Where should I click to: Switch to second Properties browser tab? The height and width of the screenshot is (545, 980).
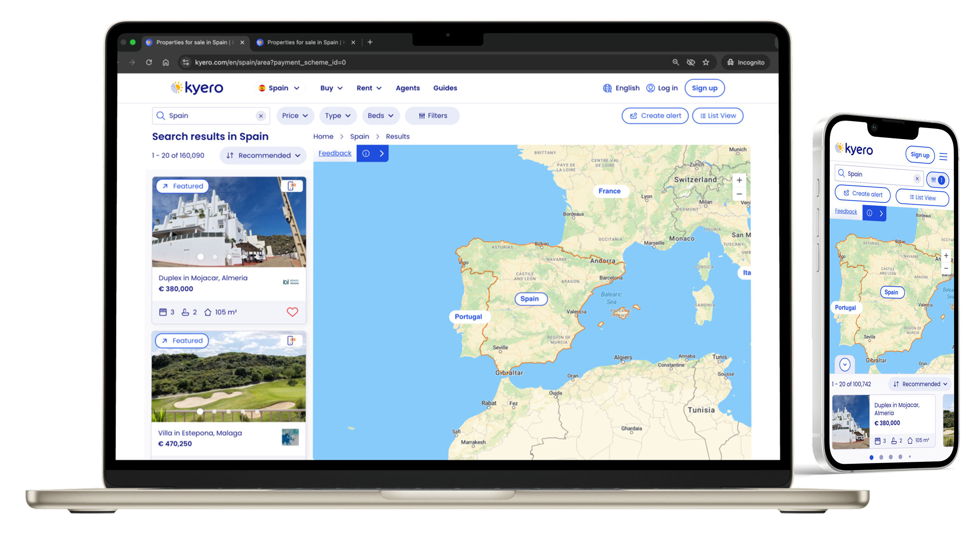coord(302,42)
